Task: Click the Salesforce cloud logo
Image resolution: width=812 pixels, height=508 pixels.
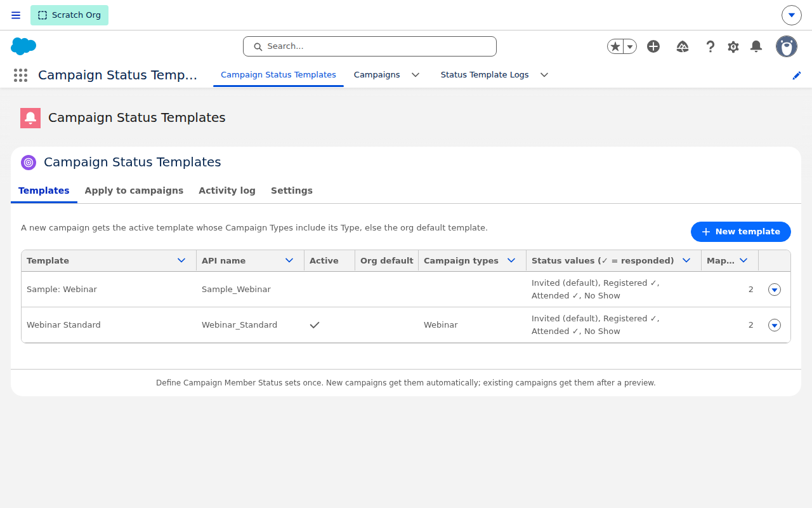Action: (x=23, y=46)
